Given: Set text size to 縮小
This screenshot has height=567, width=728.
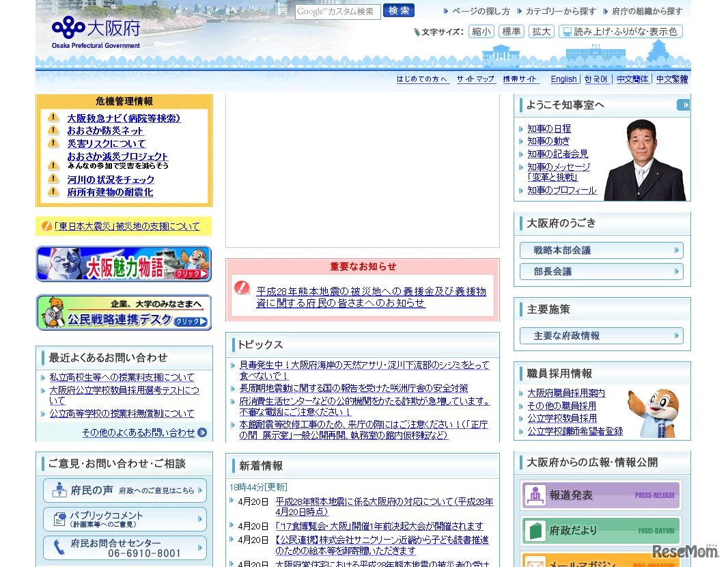Looking at the screenshot, I should tap(481, 31).
